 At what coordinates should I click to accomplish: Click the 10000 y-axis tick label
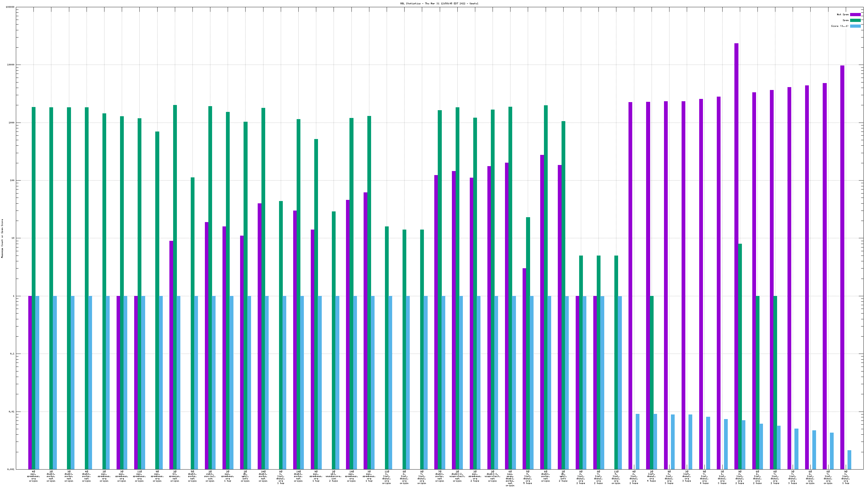pyautogui.click(x=11, y=65)
